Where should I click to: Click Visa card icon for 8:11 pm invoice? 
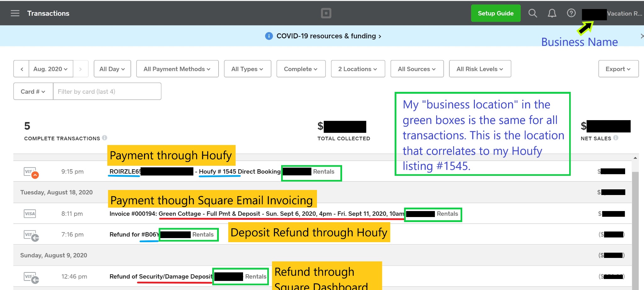tap(30, 214)
